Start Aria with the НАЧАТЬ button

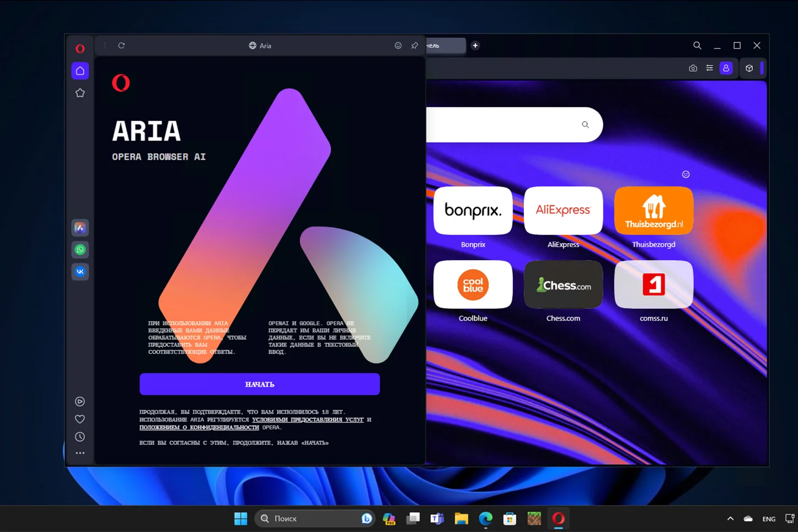[260, 384]
